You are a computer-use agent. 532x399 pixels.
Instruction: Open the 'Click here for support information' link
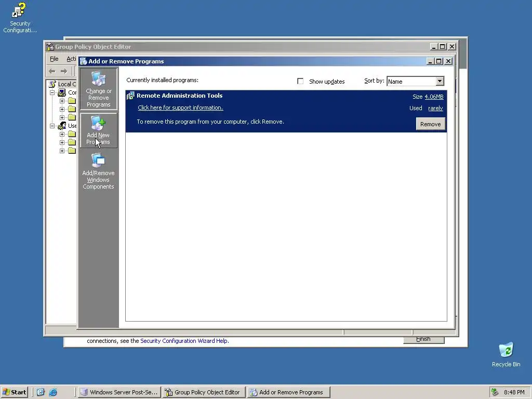(180, 108)
